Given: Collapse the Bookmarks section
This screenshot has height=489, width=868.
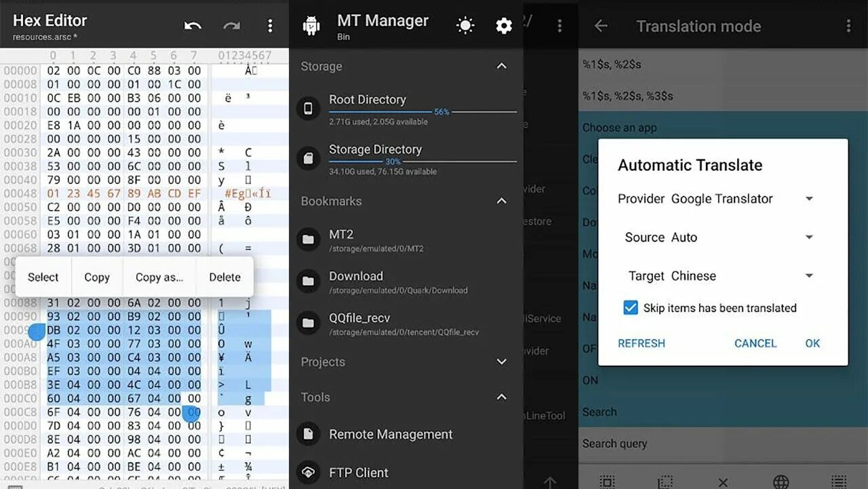Looking at the screenshot, I should 502,201.
